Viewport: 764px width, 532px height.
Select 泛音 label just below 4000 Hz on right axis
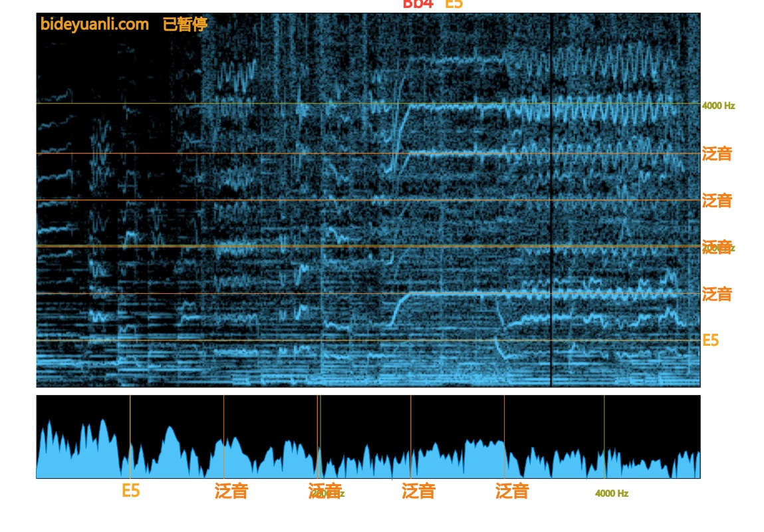717,154
